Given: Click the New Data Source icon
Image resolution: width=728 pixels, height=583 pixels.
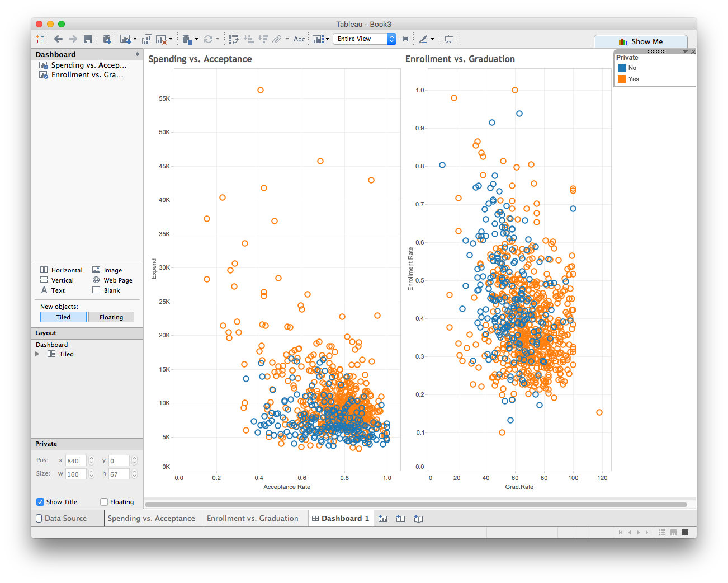Looking at the screenshot, I should (107, 39).
